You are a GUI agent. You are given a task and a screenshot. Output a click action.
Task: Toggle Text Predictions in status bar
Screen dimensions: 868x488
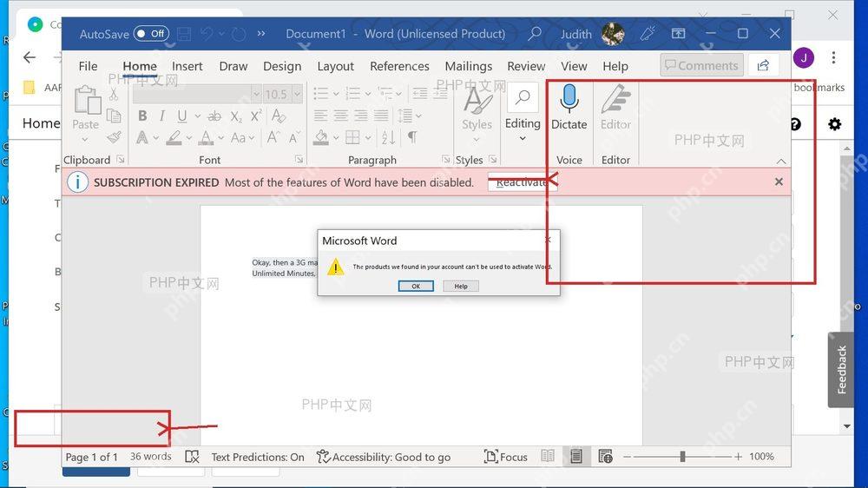click(x=258, y=457)
